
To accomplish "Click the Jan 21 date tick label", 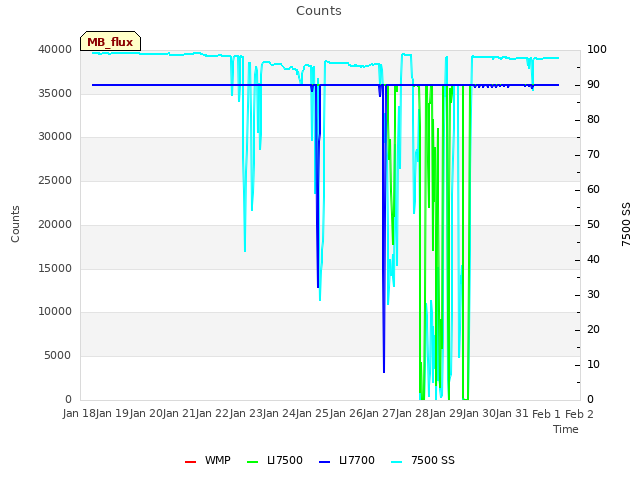I will [179, 413].
